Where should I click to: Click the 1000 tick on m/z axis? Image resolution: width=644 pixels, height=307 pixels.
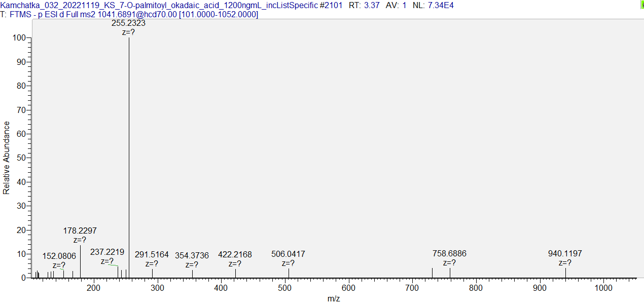coord(603,288)
